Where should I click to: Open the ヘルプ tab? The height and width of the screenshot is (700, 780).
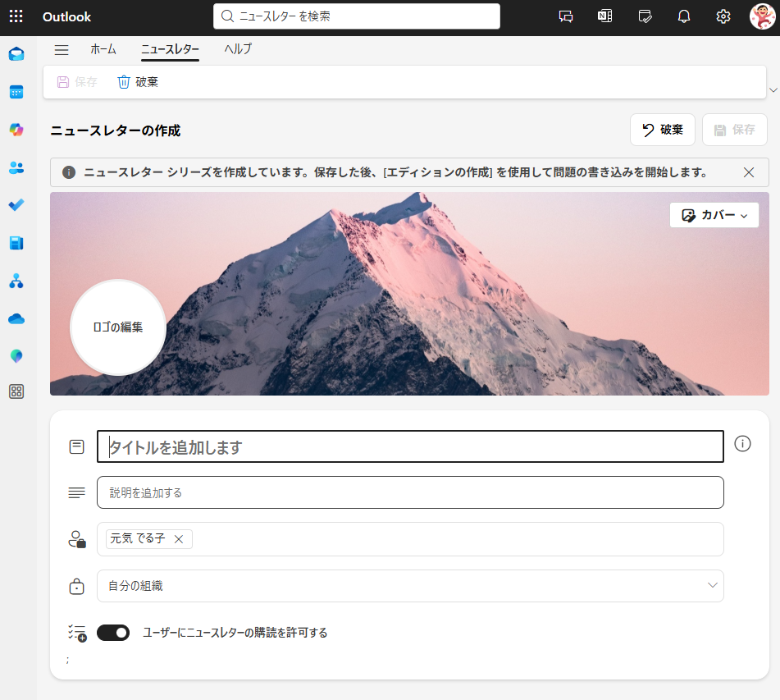pos(238,49)
